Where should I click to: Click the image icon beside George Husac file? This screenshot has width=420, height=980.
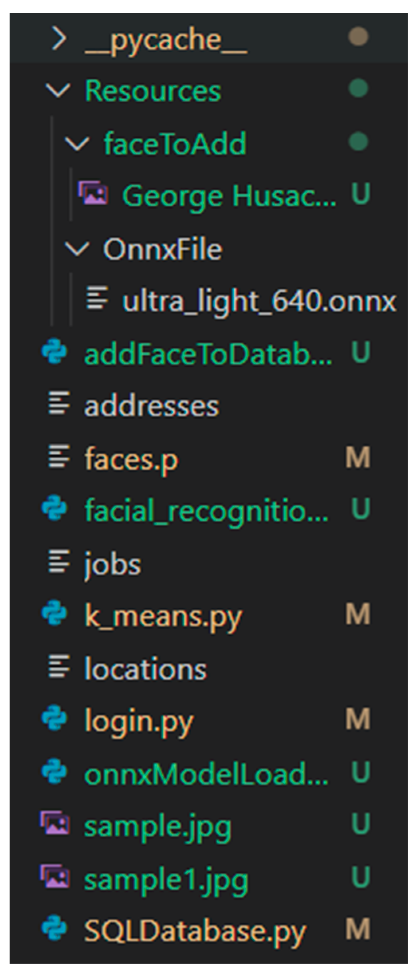(93, 193)
